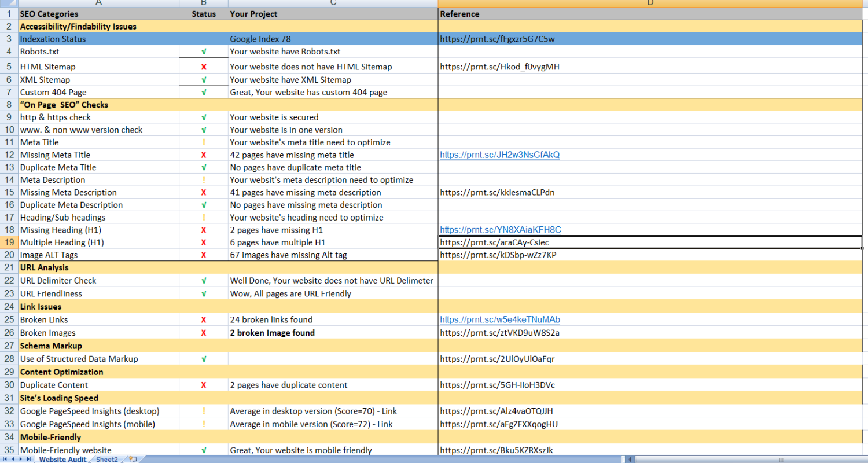Select '67 images have missing Alt tag' cell
868x463 pixels.
(x=333, y=255)
